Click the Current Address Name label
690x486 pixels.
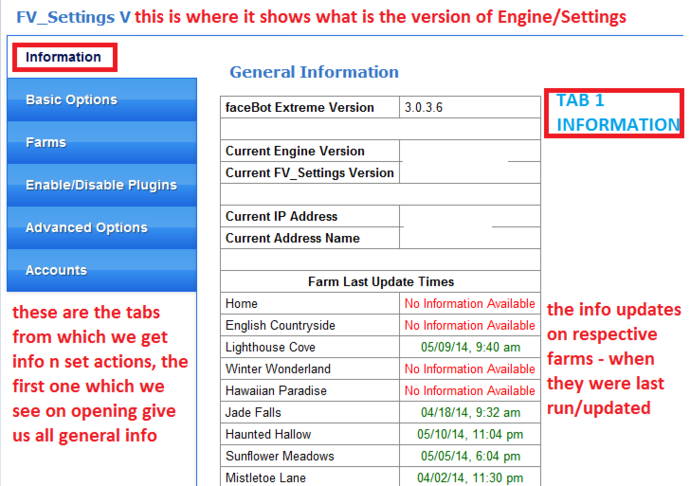[x=293, y=238]
